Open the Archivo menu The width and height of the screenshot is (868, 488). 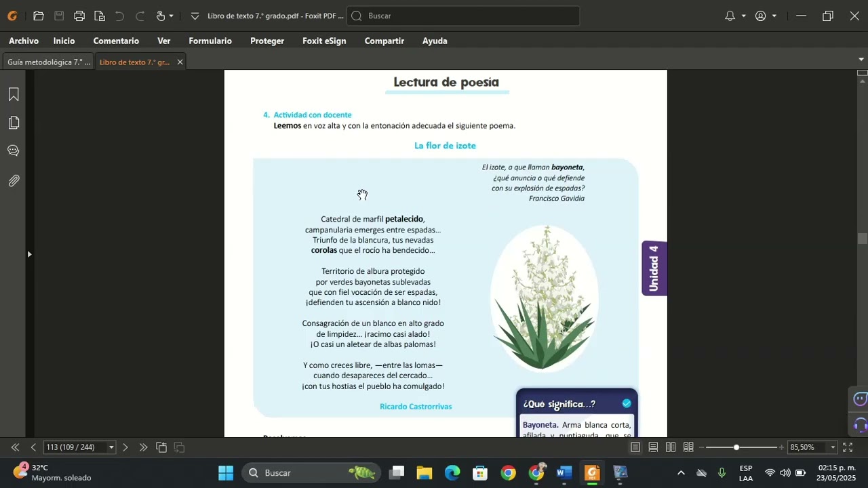(x=24, y=41)
